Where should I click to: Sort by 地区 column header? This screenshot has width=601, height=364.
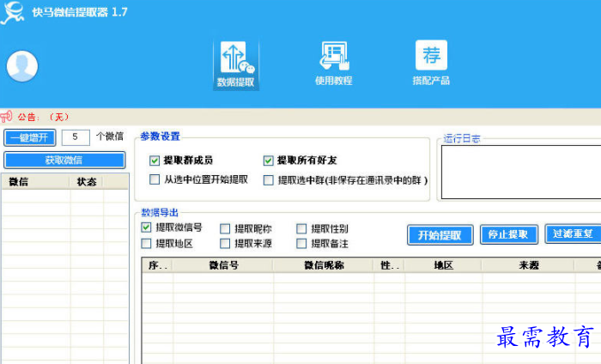[444, 265]
